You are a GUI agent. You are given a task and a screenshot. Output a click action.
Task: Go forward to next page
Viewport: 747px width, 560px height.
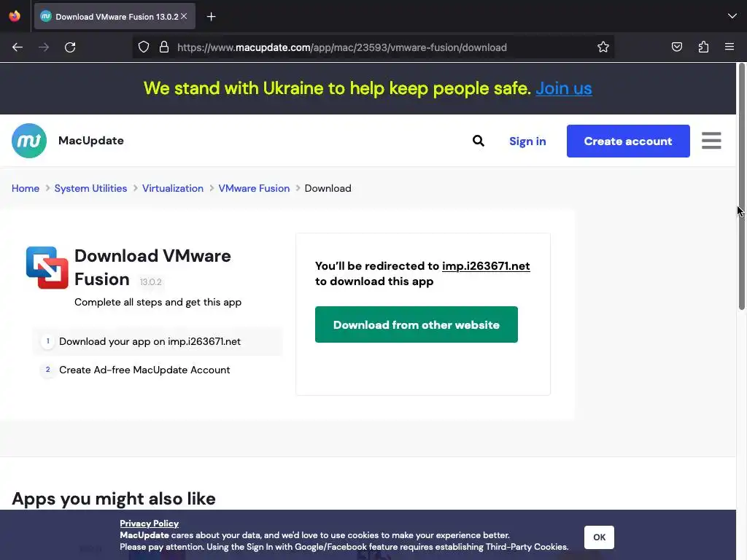(44, 47)
